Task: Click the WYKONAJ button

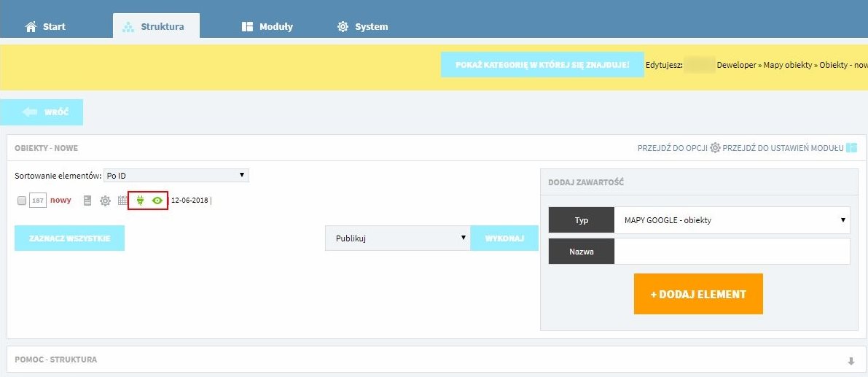Action: coord(504,238)
